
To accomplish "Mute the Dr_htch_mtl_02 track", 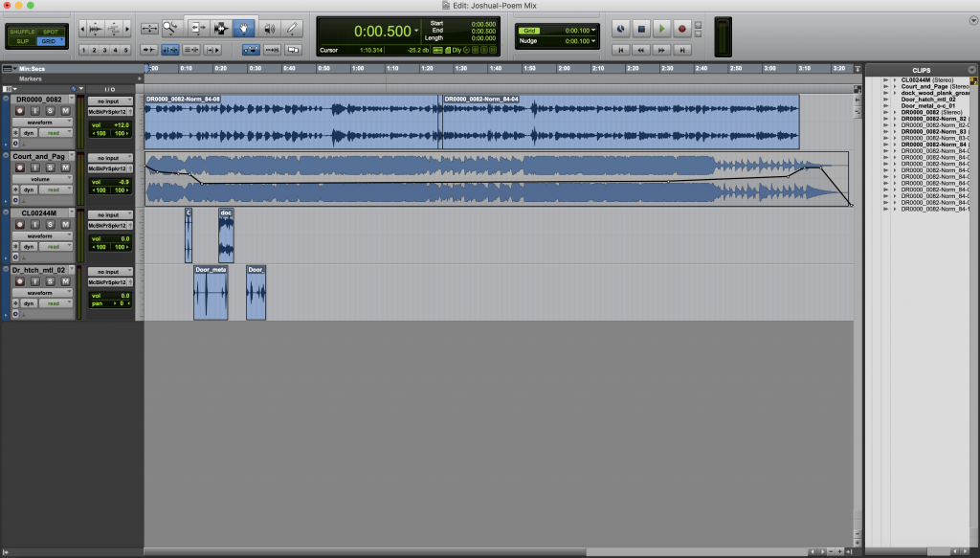I will pos(65,281).
